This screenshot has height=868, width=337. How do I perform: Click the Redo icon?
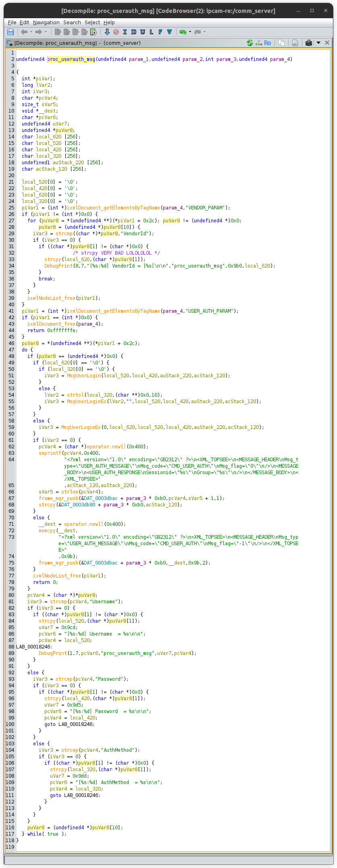(x=198, y=32)
